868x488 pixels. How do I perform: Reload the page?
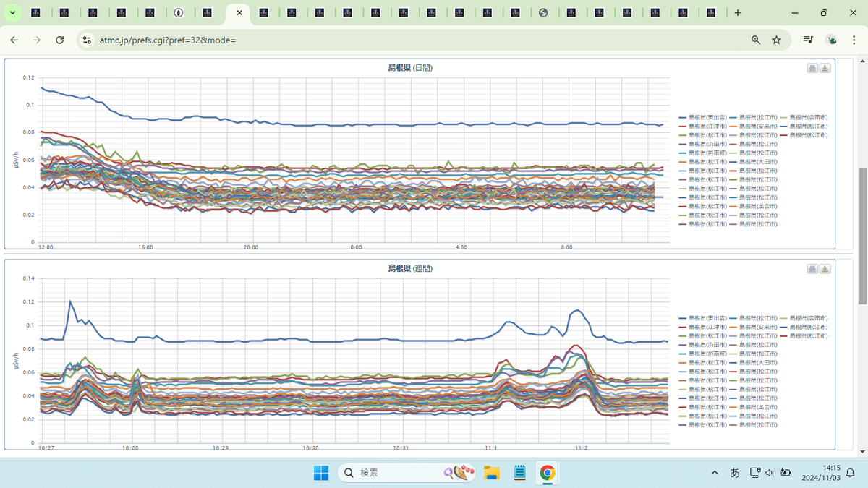(x=60, y=40)
